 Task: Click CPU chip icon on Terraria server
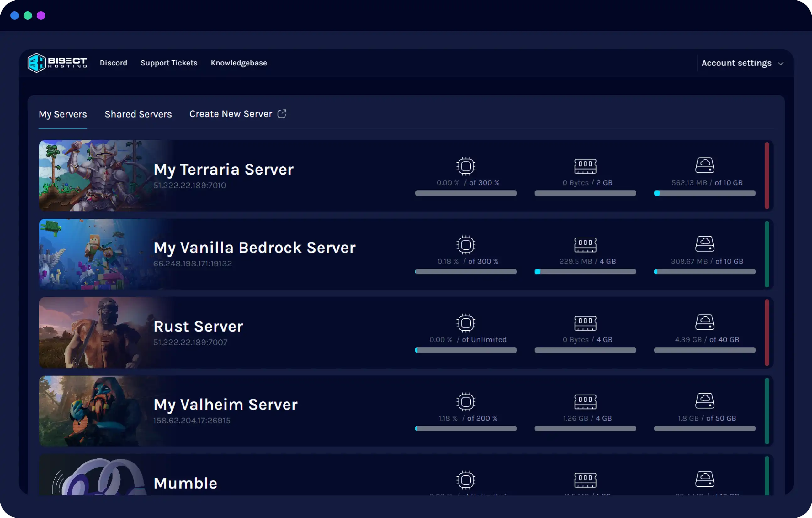click(466, 166)
